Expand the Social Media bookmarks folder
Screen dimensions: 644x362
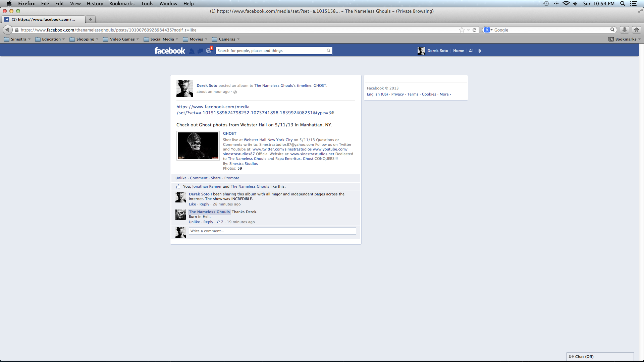(x=161, y=39)
